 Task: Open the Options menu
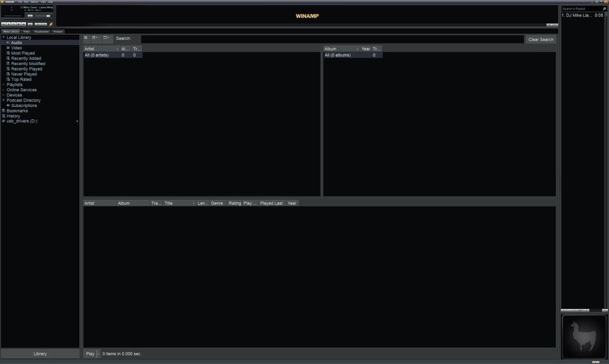click(x=35, y=2)
